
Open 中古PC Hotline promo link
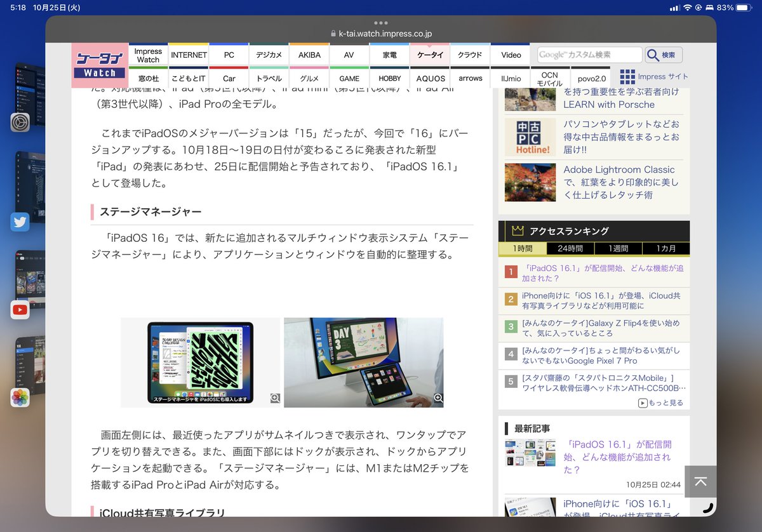[622, 136]
